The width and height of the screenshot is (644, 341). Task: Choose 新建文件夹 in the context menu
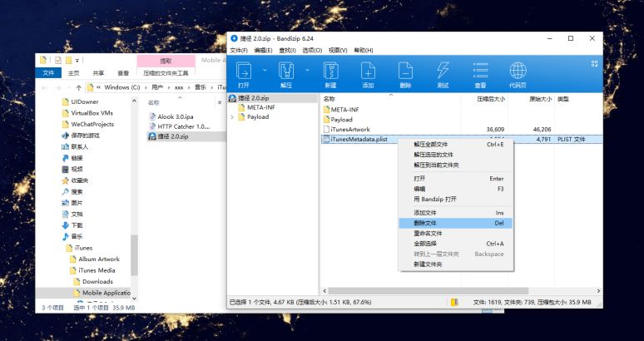click(x=455, y=264)
